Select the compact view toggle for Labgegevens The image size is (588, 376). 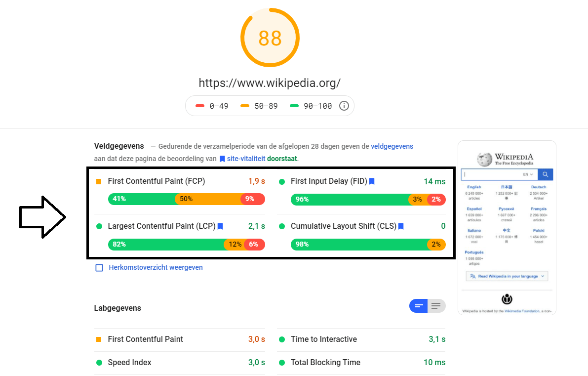(418, 305)
